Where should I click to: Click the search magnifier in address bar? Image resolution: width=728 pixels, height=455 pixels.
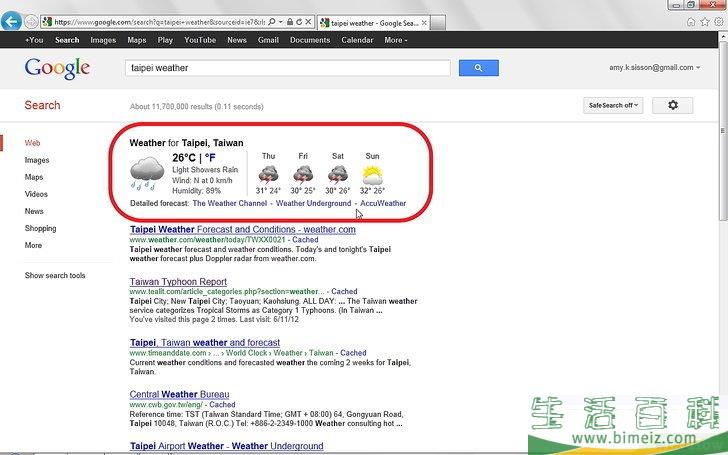[x=272, y=22]
